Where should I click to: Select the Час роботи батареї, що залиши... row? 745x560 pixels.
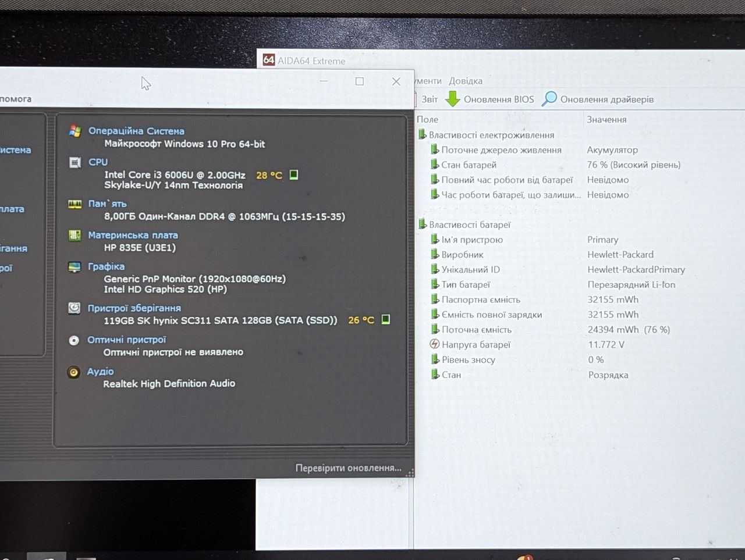511,195
